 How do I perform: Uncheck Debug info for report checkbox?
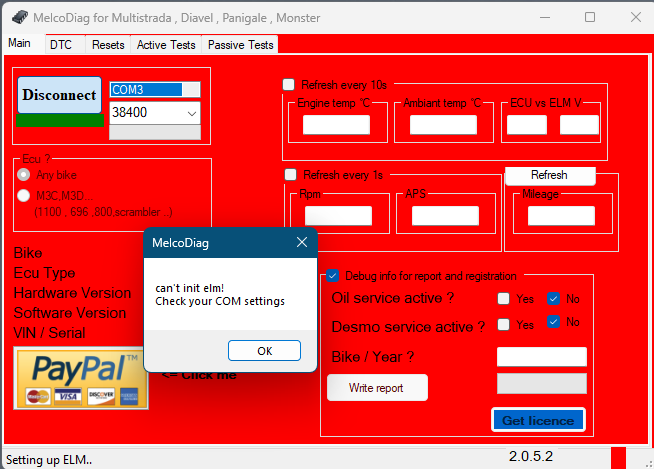click(x=332, y=275)
